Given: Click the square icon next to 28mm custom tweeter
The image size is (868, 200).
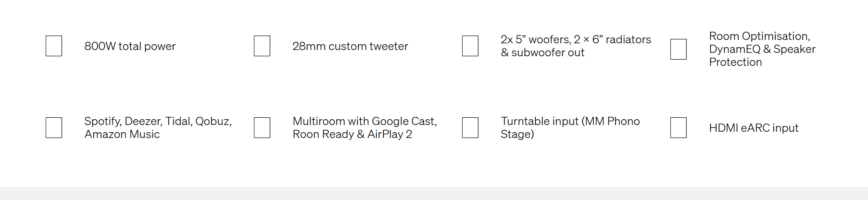Looking at the screenshot, I should [x=262, y=46].
